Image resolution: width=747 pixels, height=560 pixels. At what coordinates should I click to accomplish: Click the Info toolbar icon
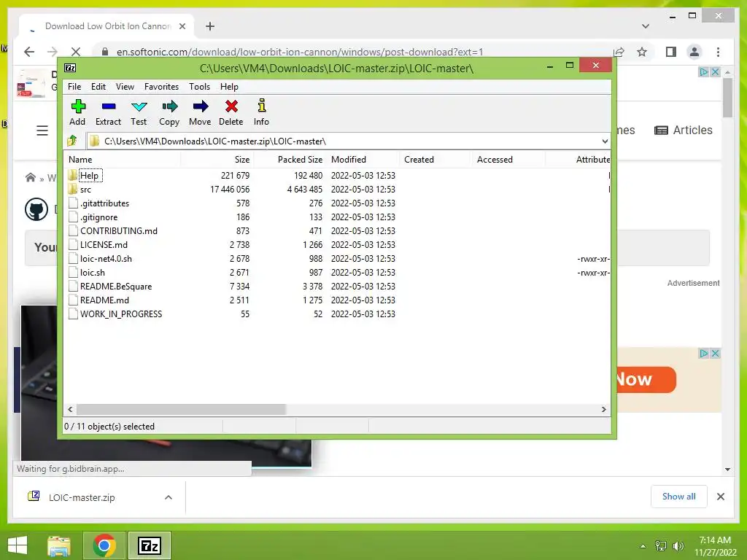[x=262, y=105]
